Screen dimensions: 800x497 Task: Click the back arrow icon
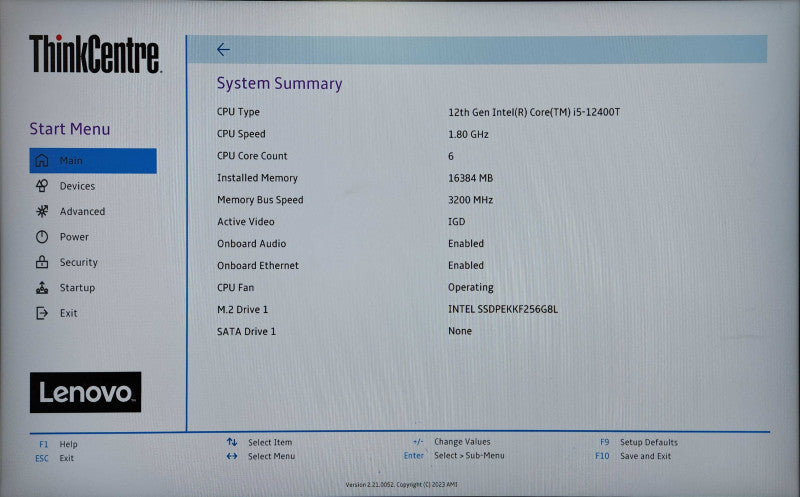[x=223, y=49]
